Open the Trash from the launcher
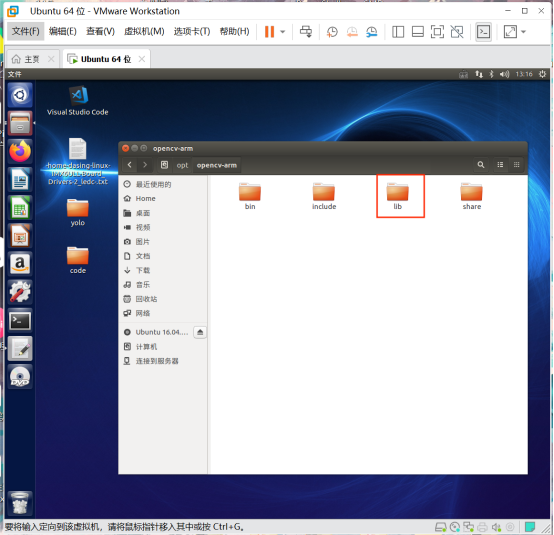Image resolution: width=554 pixels, height=535 pixels. coord(20,503)
